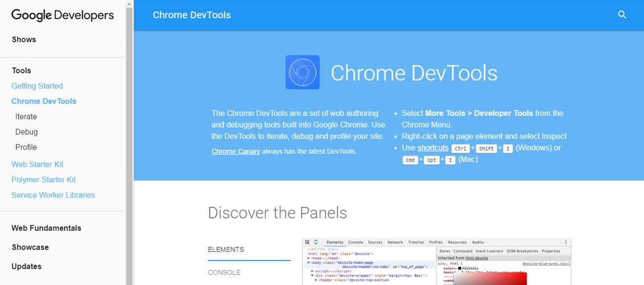
Task: Expand the header devsite-top-section node triangle
Action: [x=316, y=280]
